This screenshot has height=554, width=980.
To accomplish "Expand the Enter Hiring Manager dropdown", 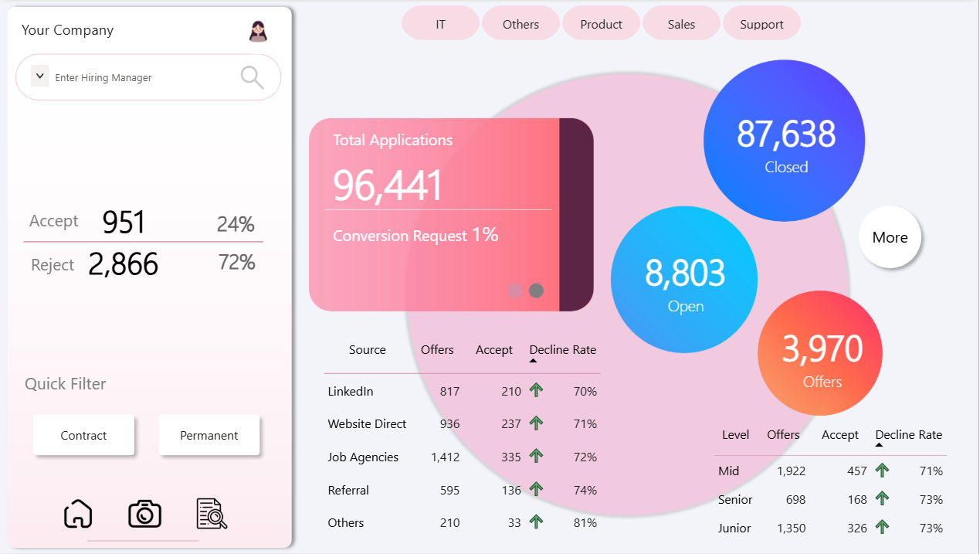I will click(39, 76).
